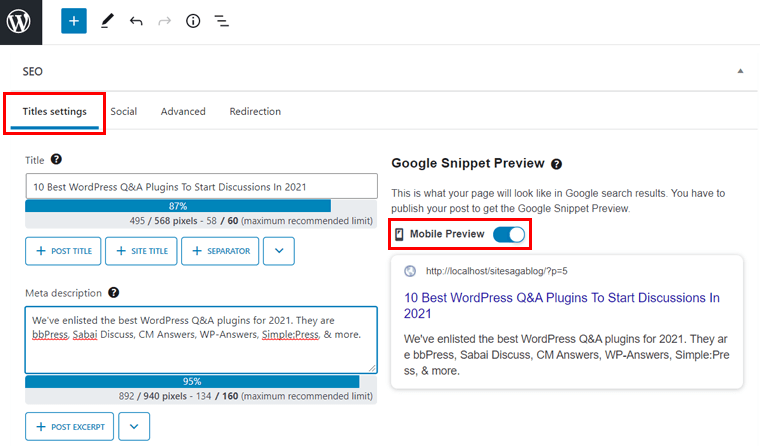Click the mobile phone icon
760x446 pixels.
click(399, 235)
